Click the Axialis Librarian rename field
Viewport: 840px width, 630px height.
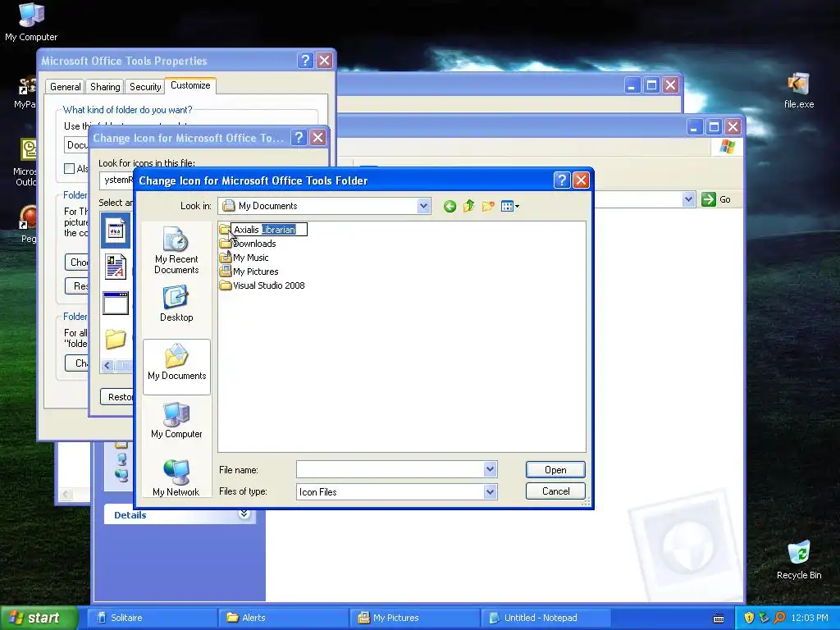point(269,230)
